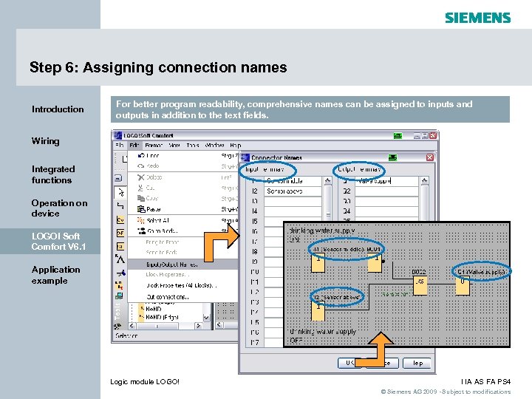Choose Paste in the Edit menu
This screenshot has width=532, height=399.
(x=183, y=209)
